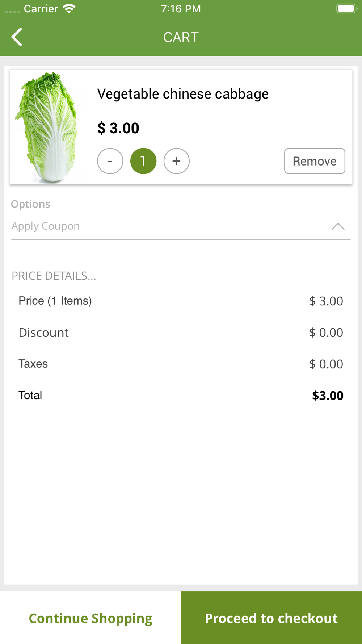362x644 pixels.
Task: Select the bold Total amount $3.00
Action: 328,396
